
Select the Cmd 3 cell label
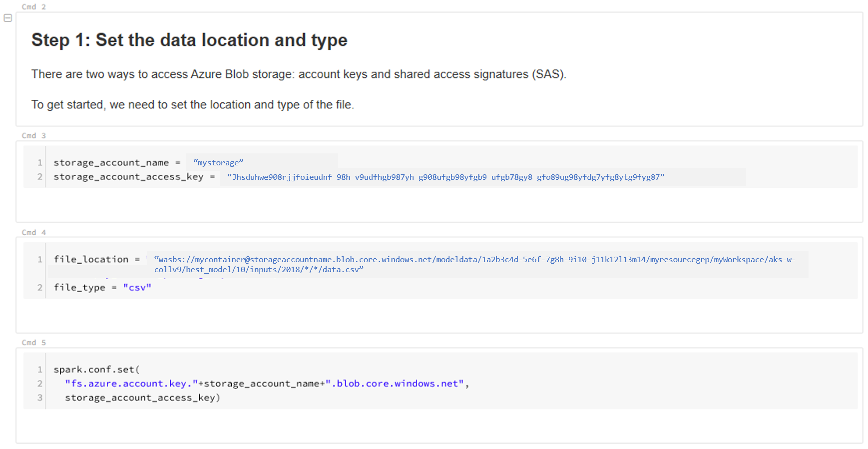pyautogui.click(x=33, y=136)
